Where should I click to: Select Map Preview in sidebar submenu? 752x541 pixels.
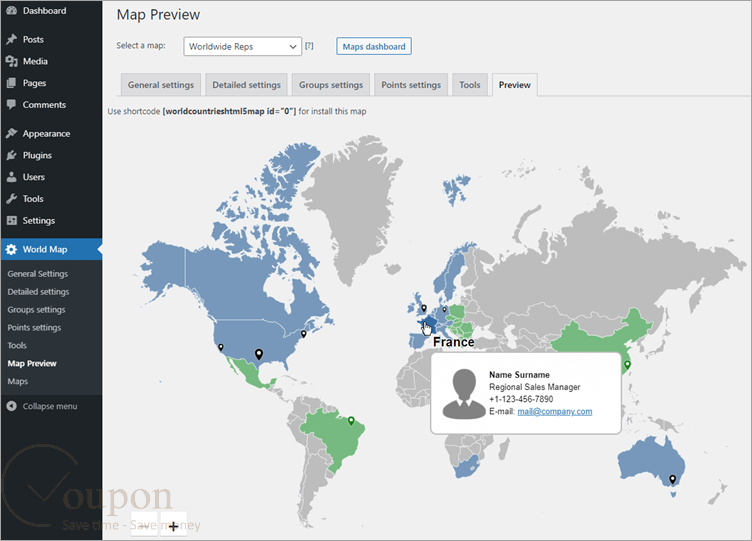pyautogui.click(x=32, y=364)
